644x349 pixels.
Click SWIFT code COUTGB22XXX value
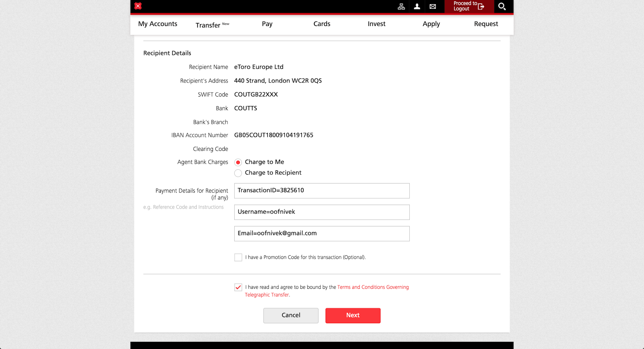[256, 94]
